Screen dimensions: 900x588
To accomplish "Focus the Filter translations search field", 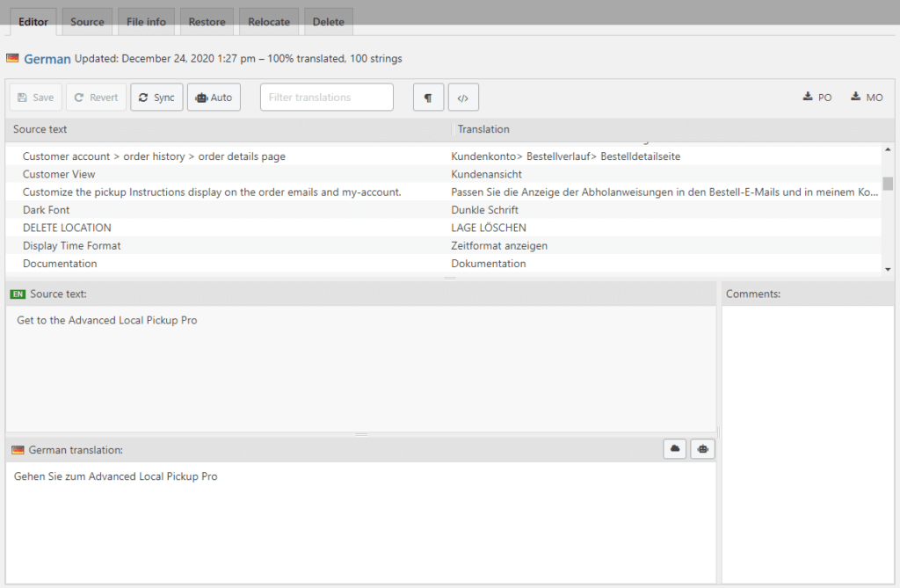I will click(326, 98).
